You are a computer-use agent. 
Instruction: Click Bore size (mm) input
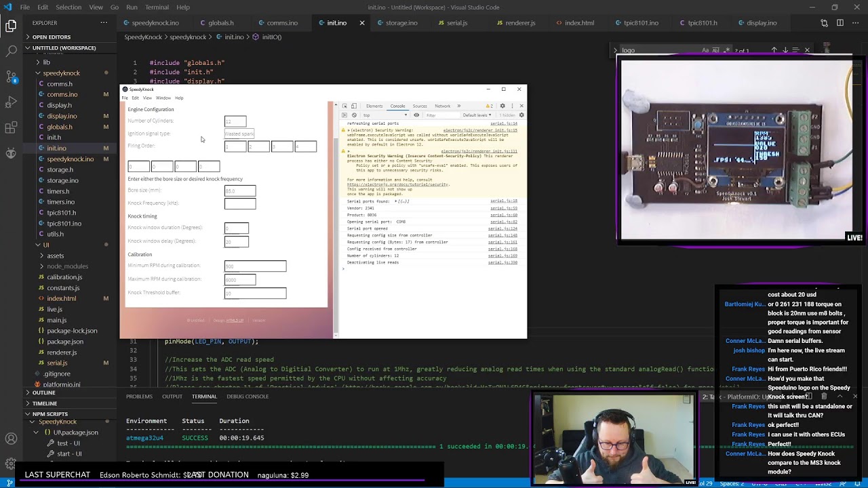(240, 190)
